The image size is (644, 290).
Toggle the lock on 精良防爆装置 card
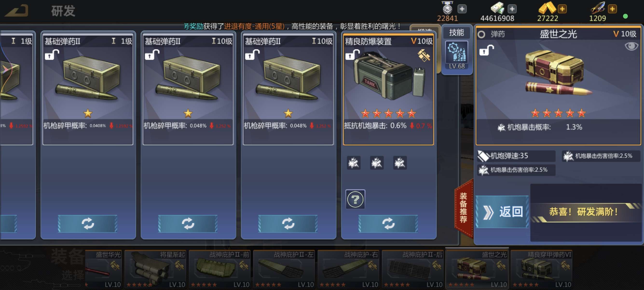[x=352, y=55]
